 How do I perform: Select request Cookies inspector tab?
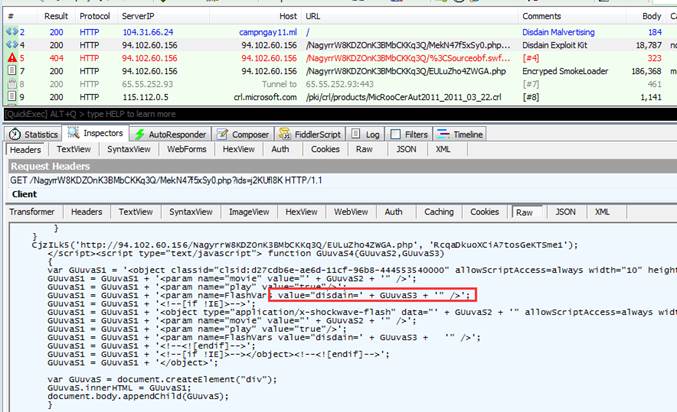(x=325, y=149)
